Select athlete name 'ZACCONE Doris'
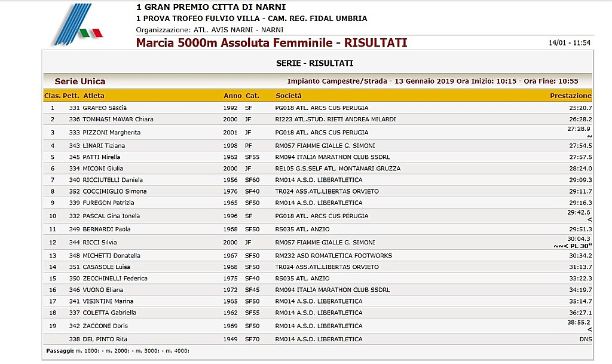 pyautogui.click(x=105, y=326)
